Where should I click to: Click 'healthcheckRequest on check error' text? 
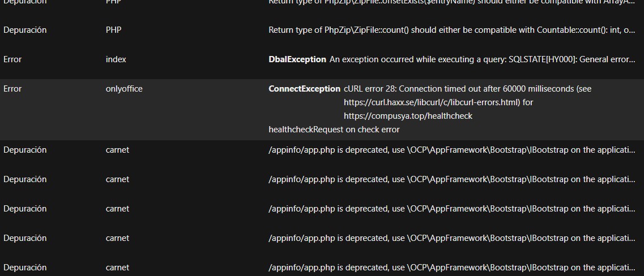(x=334, y=130)
